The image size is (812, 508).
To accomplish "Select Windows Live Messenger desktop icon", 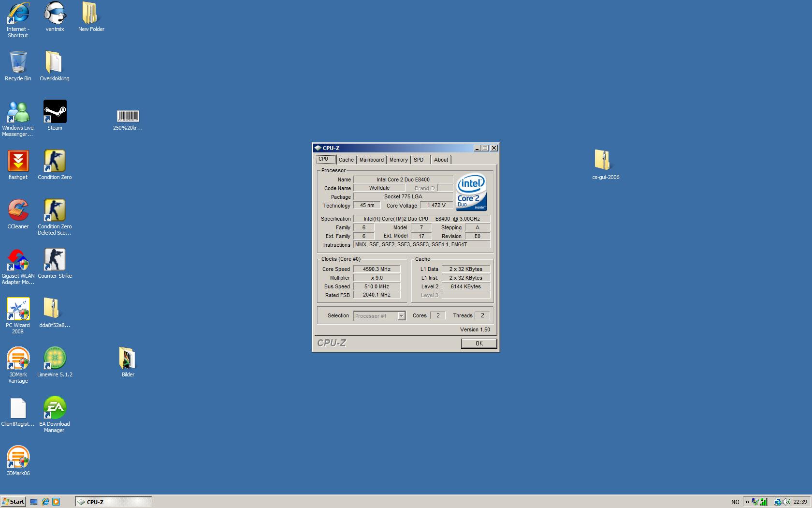I will [x=18, y=119].
